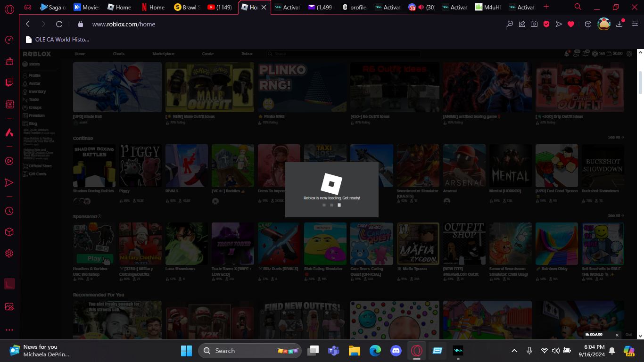Click the taskbar Search box
This screenshot has width=644, height=362.
(250, 351)
